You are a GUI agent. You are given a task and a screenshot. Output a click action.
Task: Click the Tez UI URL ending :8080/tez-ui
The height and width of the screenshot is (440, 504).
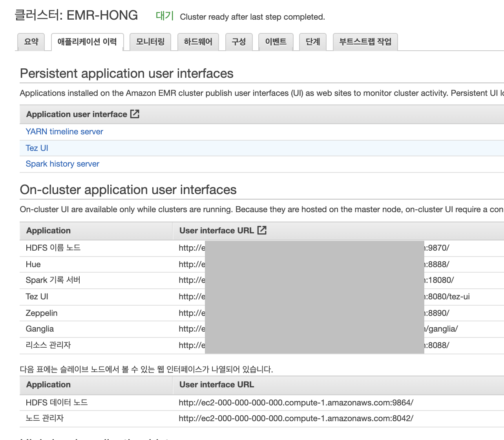tap(324, 297)
